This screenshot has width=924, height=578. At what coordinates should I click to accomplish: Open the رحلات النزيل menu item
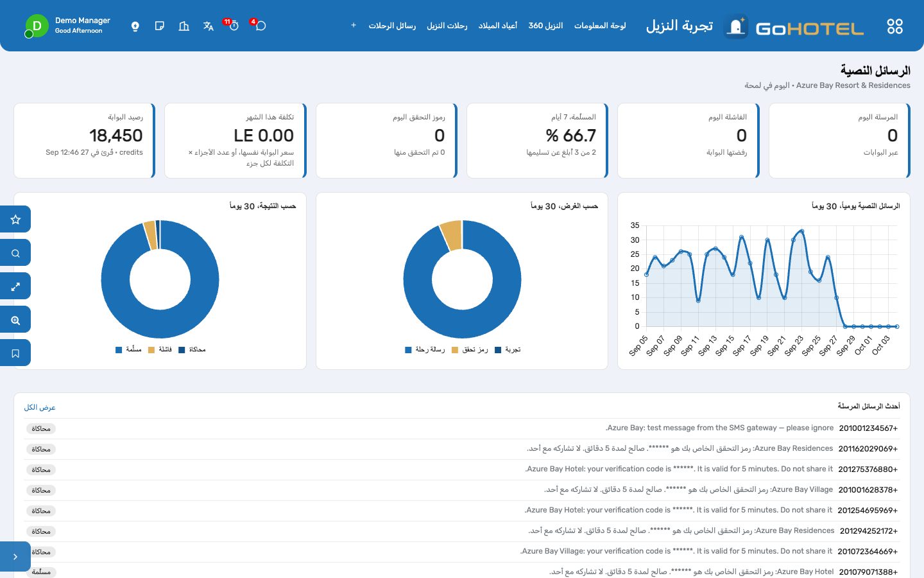click(x=447, y=26)
